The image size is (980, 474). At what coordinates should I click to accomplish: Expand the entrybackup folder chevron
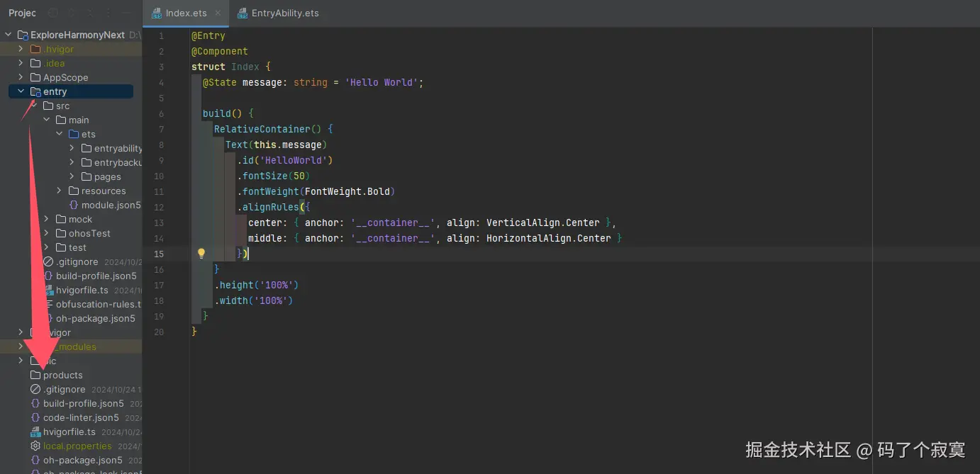72,162
